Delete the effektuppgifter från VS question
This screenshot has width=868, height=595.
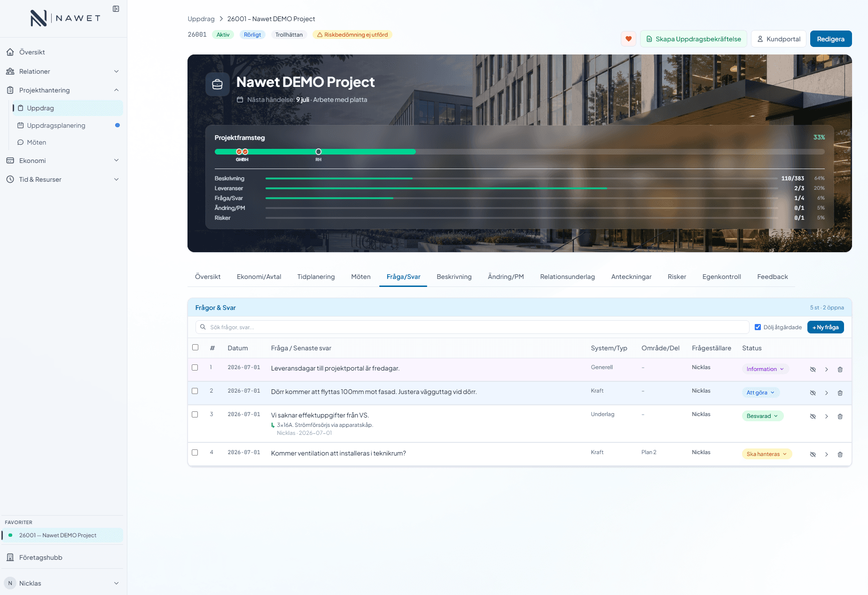coord(840,417)
